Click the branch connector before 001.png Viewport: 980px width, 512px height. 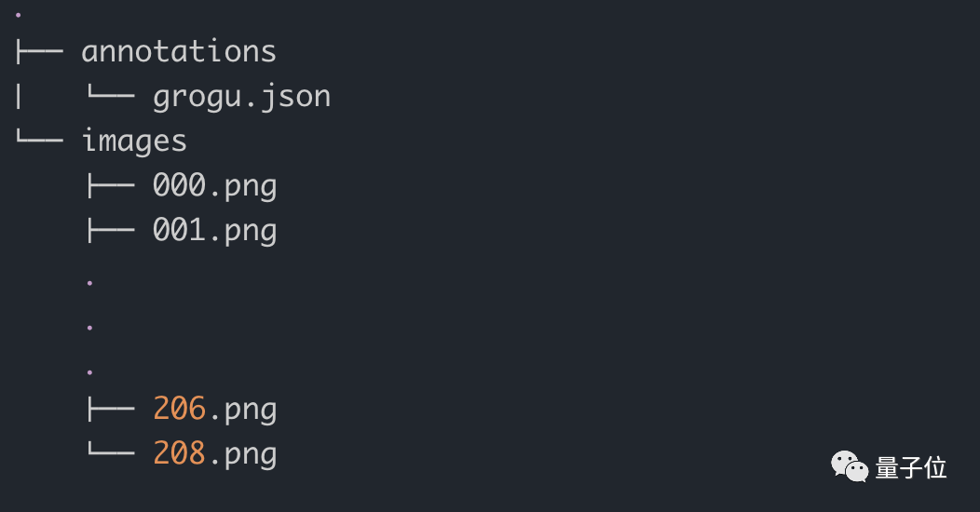(x=111, y=231)
